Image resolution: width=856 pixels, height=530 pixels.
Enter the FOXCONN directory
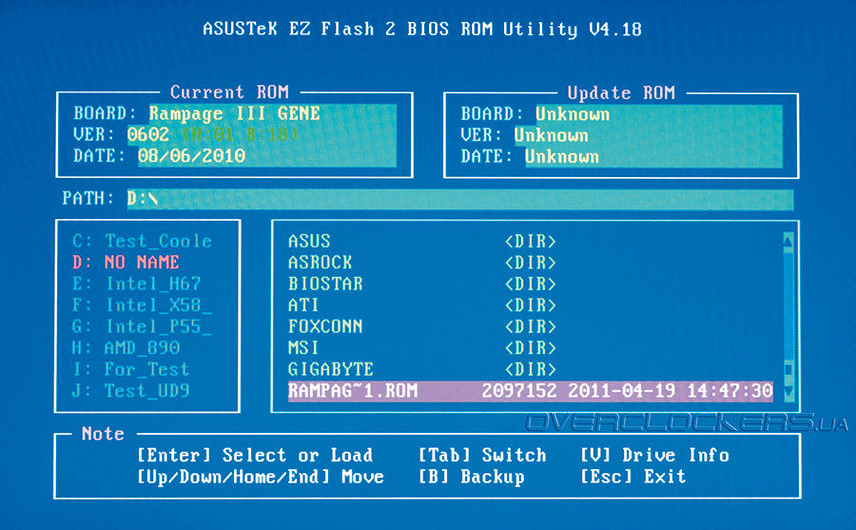tap(325, 326)
